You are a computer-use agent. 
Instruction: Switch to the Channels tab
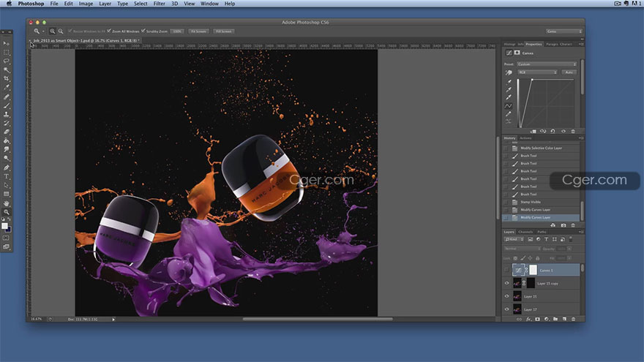tap(525, 232)
